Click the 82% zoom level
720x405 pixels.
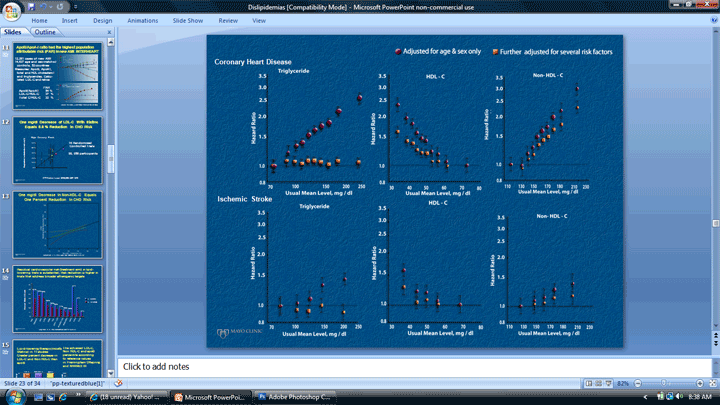click(623, 383)
